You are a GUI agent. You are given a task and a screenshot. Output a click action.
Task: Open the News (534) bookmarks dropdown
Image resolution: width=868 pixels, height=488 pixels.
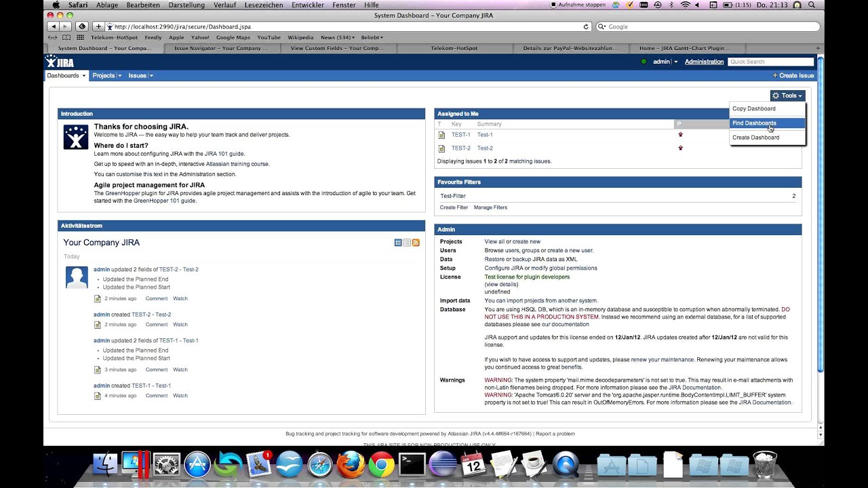[337, 37]
